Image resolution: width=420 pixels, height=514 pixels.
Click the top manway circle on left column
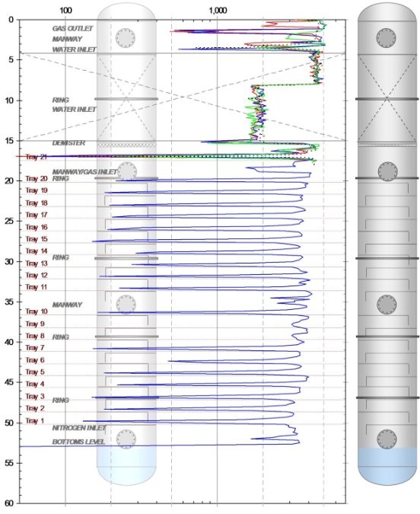click(x=126, y=38)
